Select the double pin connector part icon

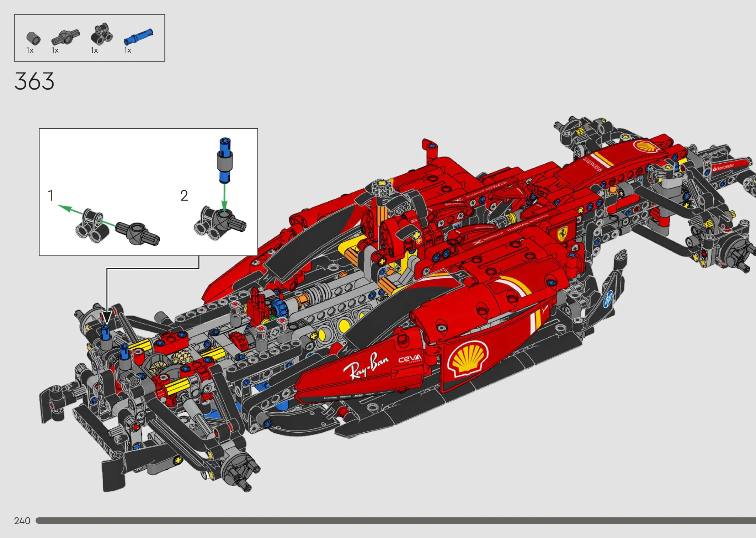click(102, 35)
